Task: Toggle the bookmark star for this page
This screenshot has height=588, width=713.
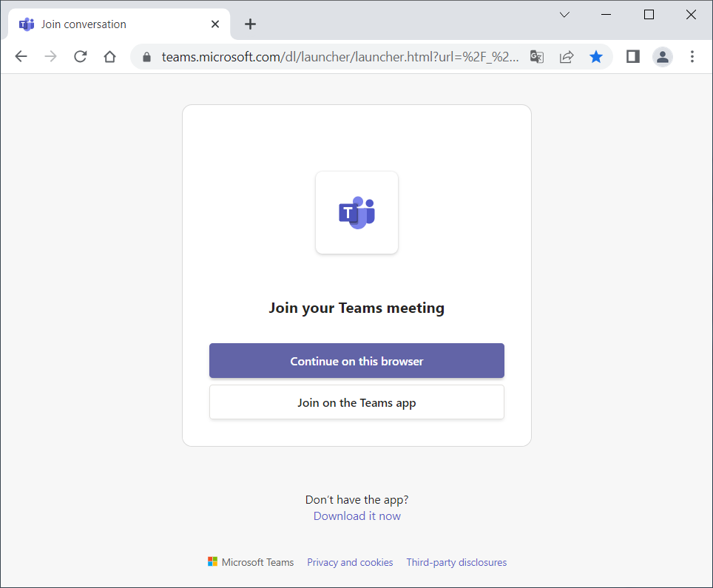Action: [x=596, y=57]
